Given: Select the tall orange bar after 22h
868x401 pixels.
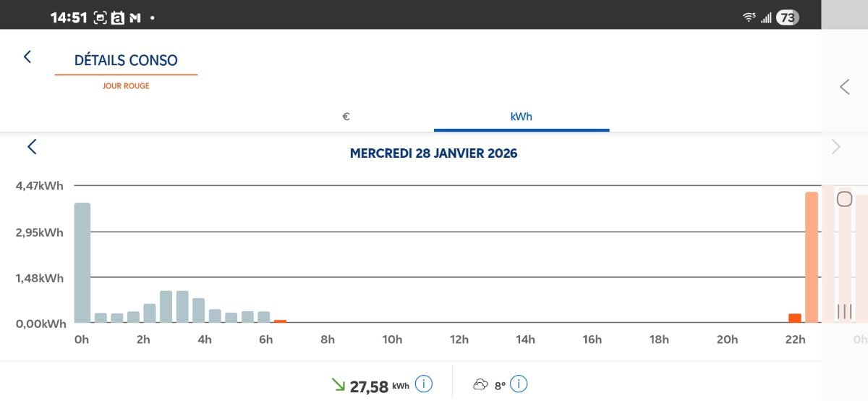Looking at the screenshot, I should click(812, 257).
